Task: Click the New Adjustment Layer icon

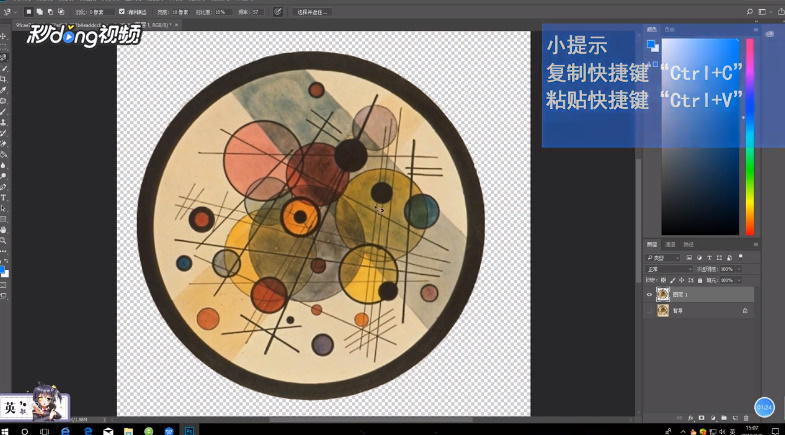Action: pyautogui.click(x=713, y=418)
